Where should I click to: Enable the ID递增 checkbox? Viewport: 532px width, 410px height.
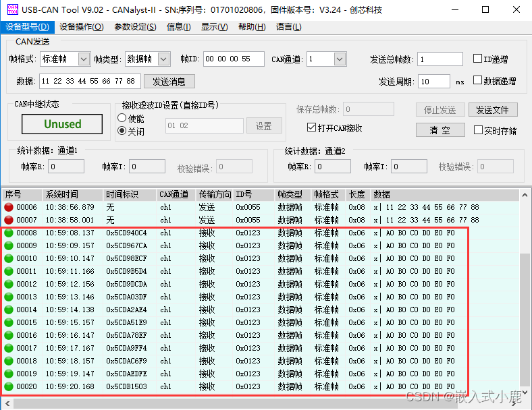477,59
